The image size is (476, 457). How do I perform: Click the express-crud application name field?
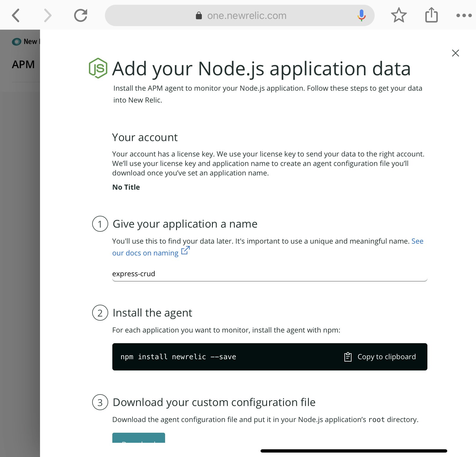[x=269, y=274]
